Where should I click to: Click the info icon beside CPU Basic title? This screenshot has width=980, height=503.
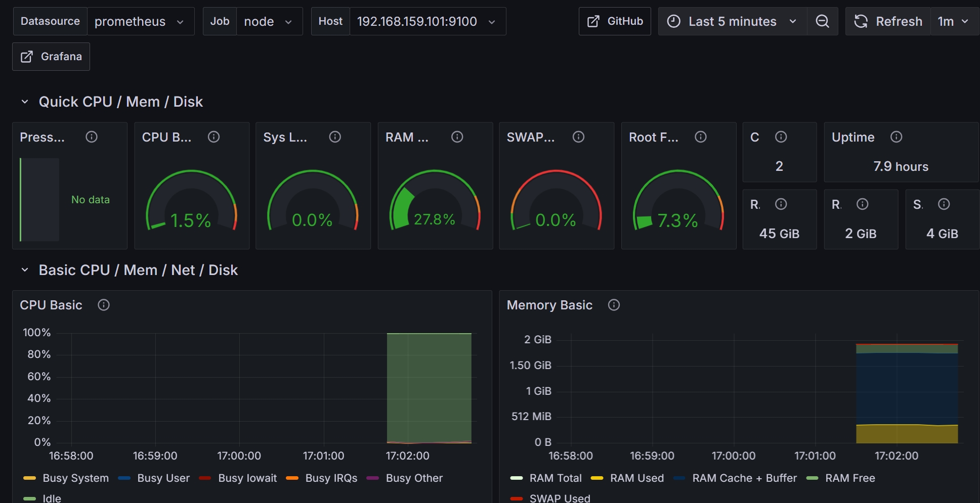point(104,305)
